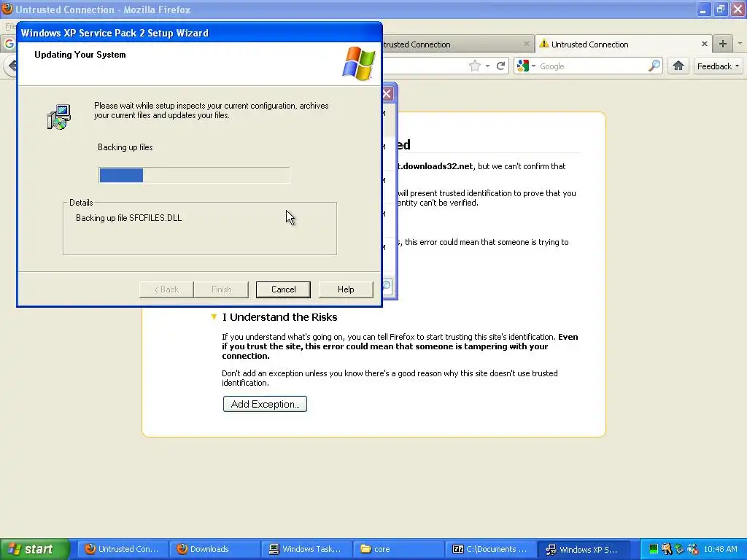Switch to the active Untrusted Connection tab
Screen dimensions: 747x560
pos(624,44)
